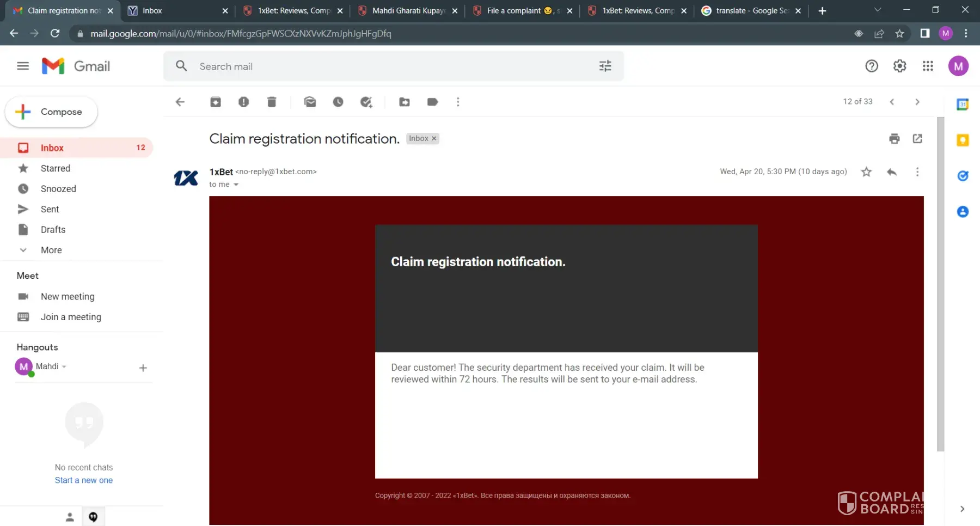Switch to Hangouts contacts view

click(70, 517)
